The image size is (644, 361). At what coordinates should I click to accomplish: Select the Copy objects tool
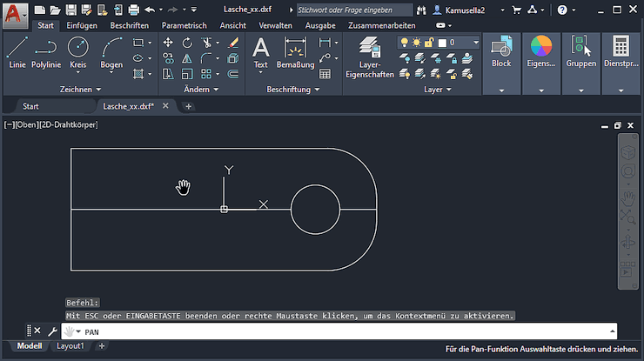tap(168, 58)
